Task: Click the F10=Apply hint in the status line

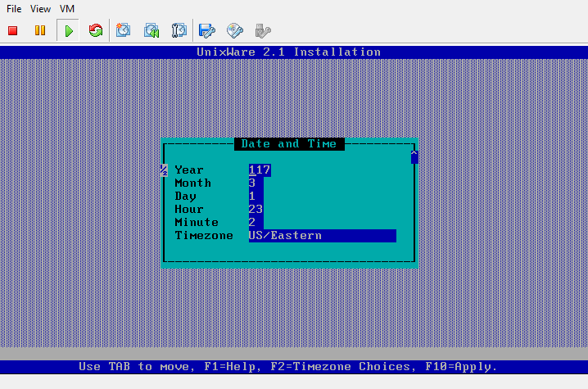Action: (x=461, y=367)
